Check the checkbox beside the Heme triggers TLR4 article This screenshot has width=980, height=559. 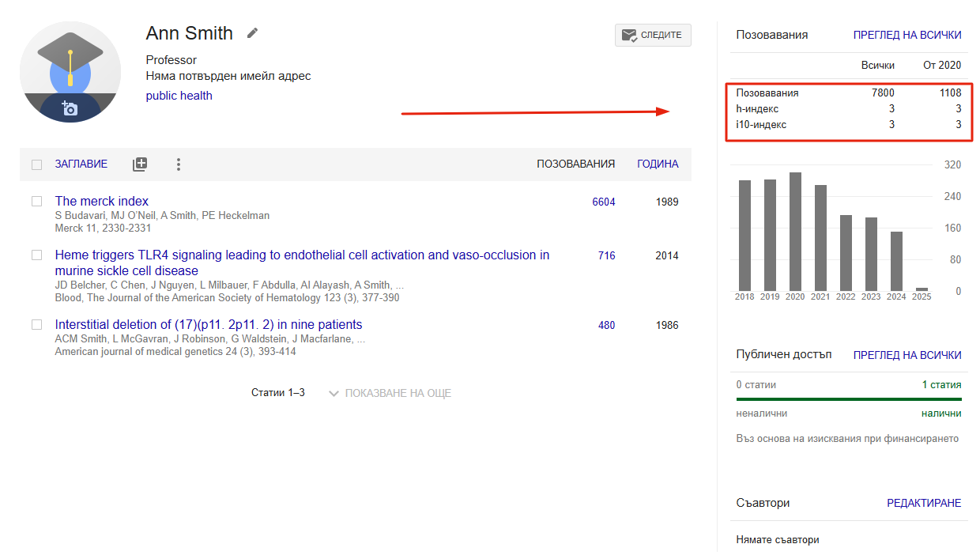pos(36,255)
